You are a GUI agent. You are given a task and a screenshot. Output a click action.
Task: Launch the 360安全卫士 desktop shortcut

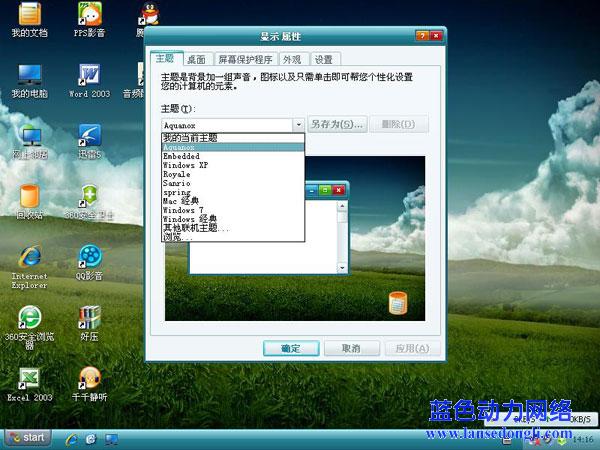click(x=89, y=202)
